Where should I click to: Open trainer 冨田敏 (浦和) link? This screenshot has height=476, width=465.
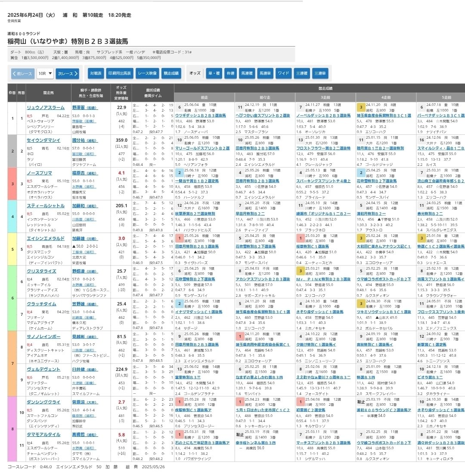tap(84, 154)
